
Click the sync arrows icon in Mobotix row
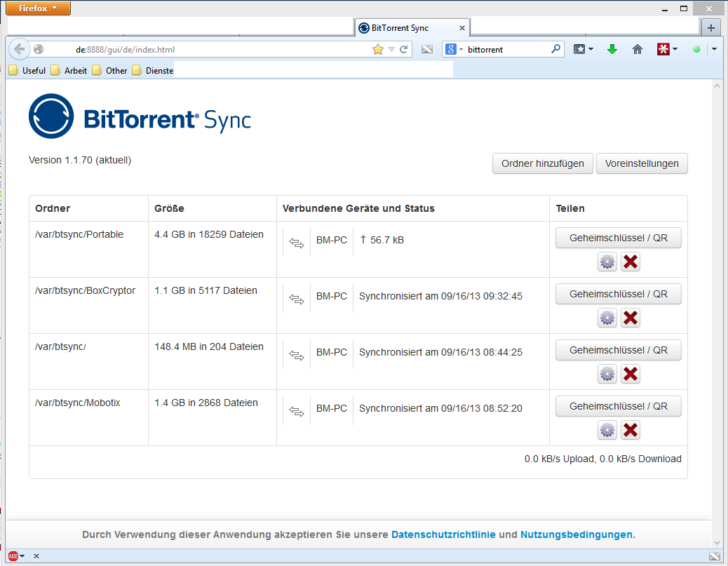point(296,411)
